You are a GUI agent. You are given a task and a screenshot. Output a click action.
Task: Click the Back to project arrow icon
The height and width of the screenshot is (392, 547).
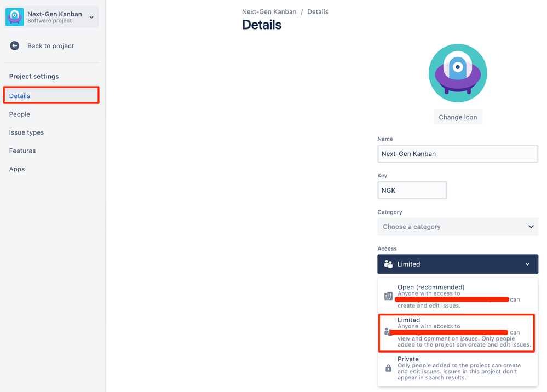15,45
